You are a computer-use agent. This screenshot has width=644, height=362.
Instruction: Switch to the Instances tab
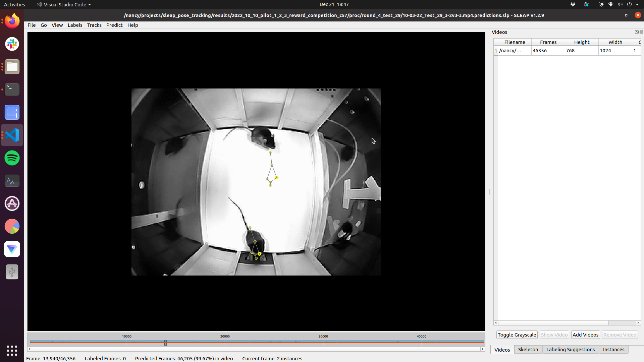coord(614,349)
